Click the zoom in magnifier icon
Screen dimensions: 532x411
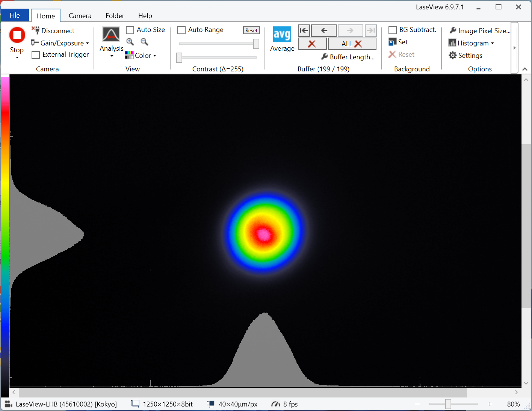[130, 42]
